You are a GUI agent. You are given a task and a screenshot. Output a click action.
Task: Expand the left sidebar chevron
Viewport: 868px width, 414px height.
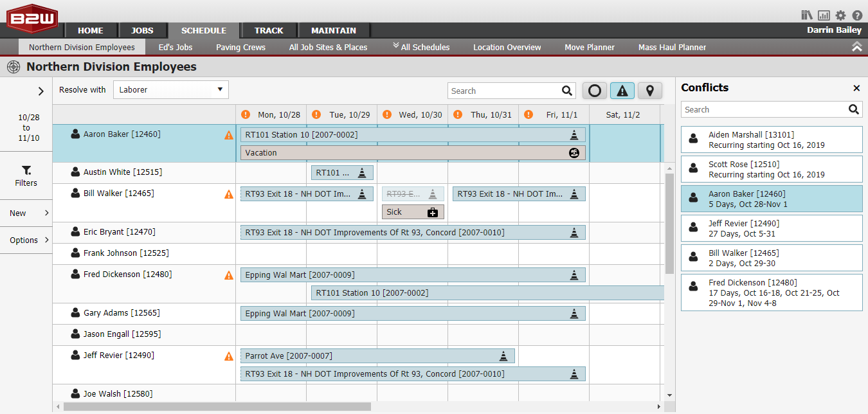[x=41, y=91]
